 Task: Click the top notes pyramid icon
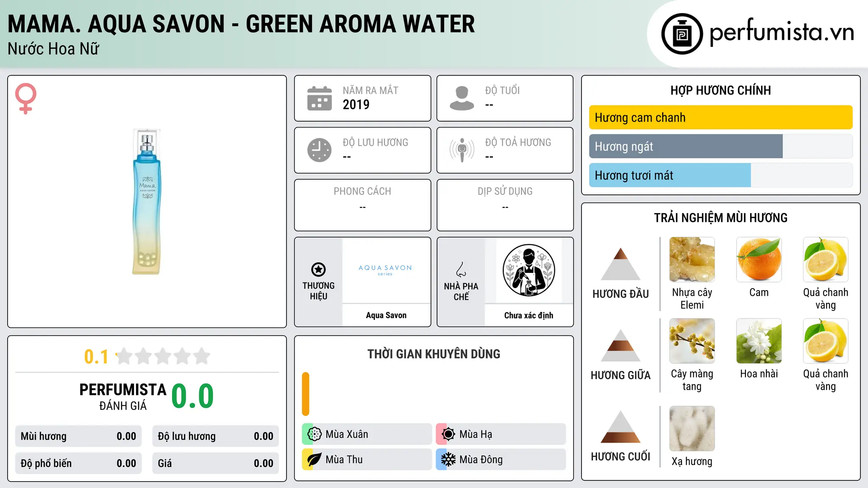[x=620, y=264]
